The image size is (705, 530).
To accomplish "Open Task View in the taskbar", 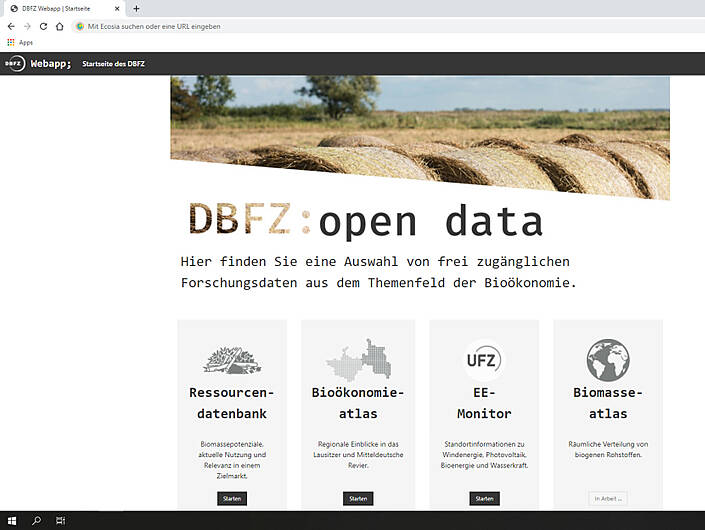I will 61,521.
